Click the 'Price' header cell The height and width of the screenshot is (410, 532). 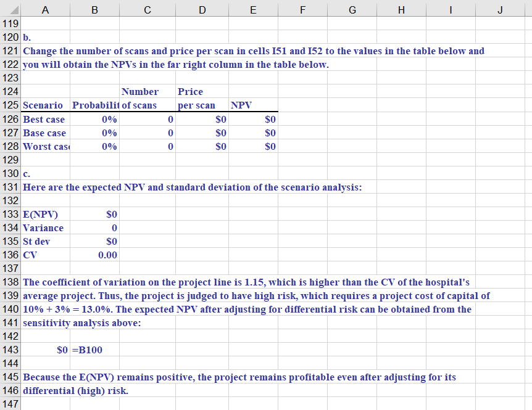202,91
